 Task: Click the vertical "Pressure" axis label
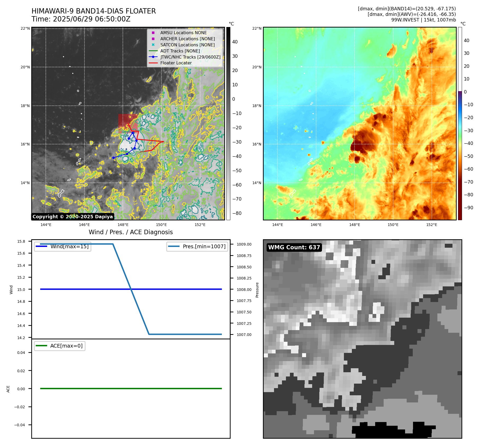(257, 290)
